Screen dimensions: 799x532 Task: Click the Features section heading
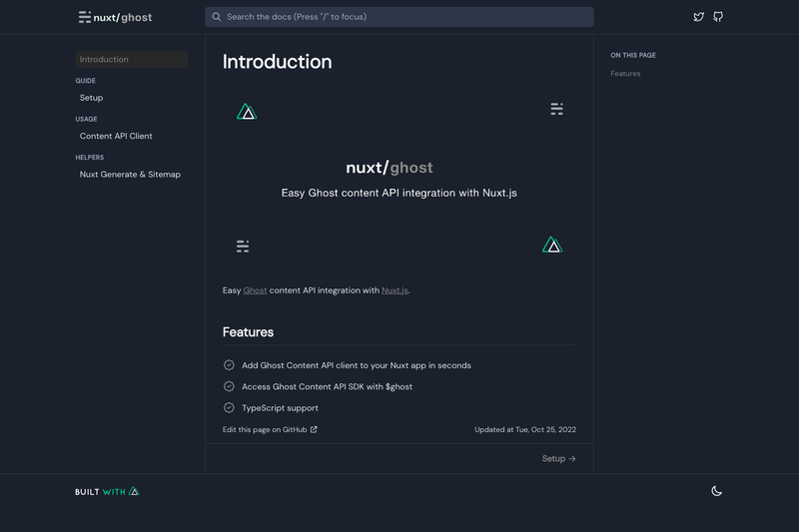[248, 332]
